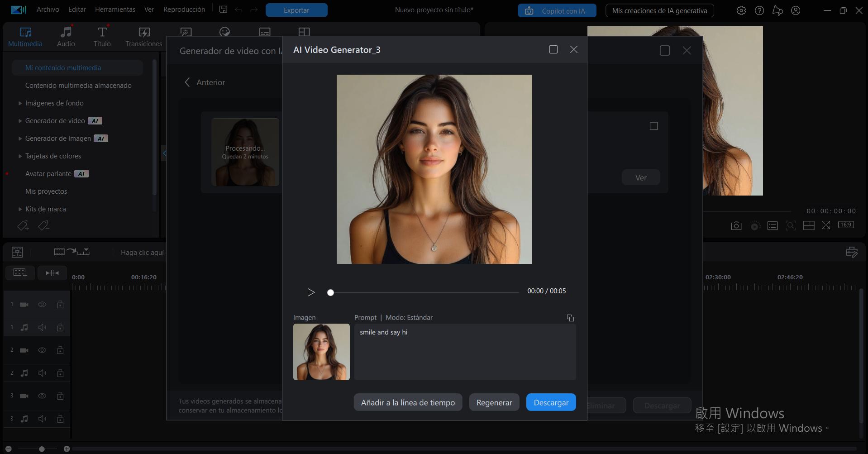The height and width of the screenshot is (454, 868).
Task: Expand the Kits de marca section
Action: click(19, 209)
